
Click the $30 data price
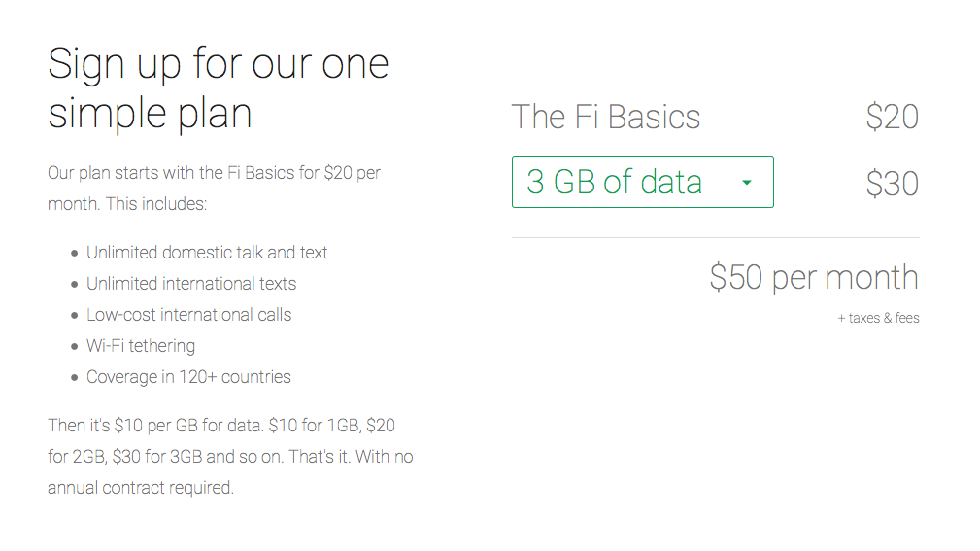pyautogui.click(x=892, y=184)
